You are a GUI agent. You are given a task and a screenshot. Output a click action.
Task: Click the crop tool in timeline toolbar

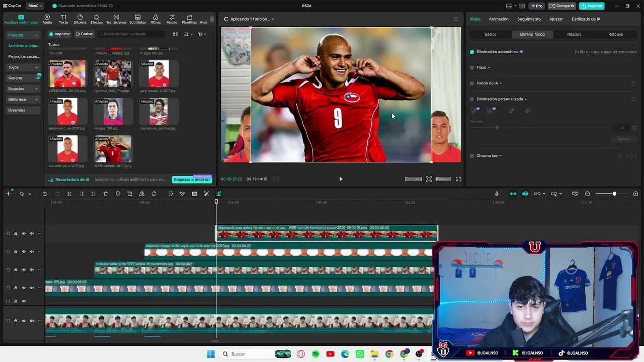(x=130, y=194)
